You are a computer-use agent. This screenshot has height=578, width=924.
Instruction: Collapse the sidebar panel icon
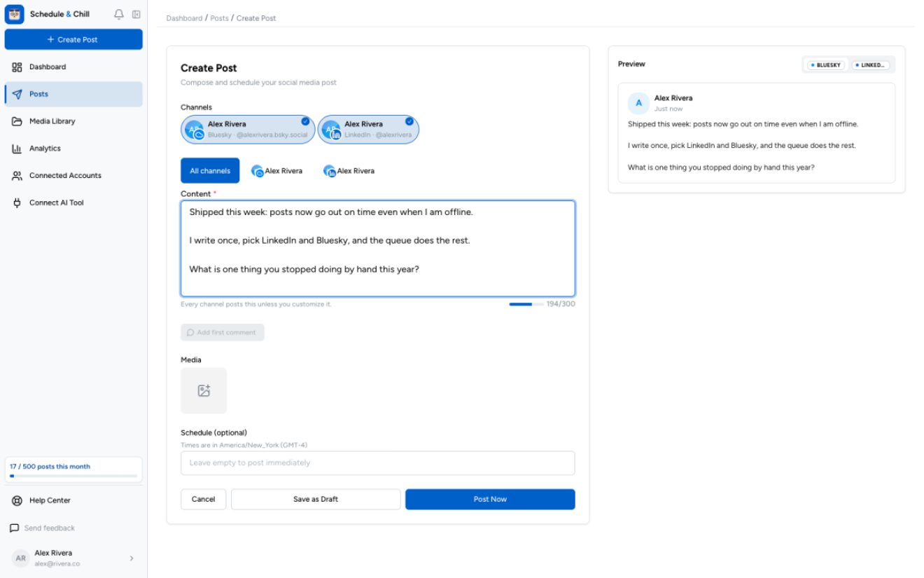[136, 14]
